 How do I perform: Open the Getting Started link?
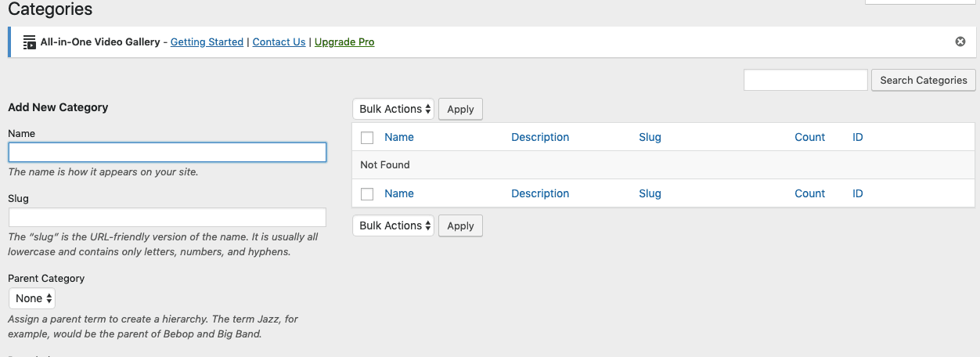coord(207,42)
